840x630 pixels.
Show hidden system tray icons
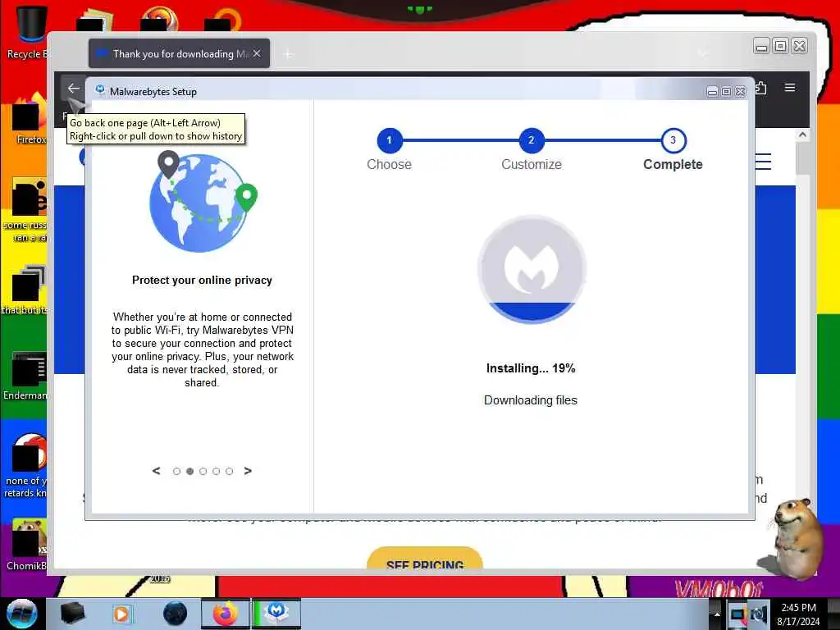[x=717, y=614]
